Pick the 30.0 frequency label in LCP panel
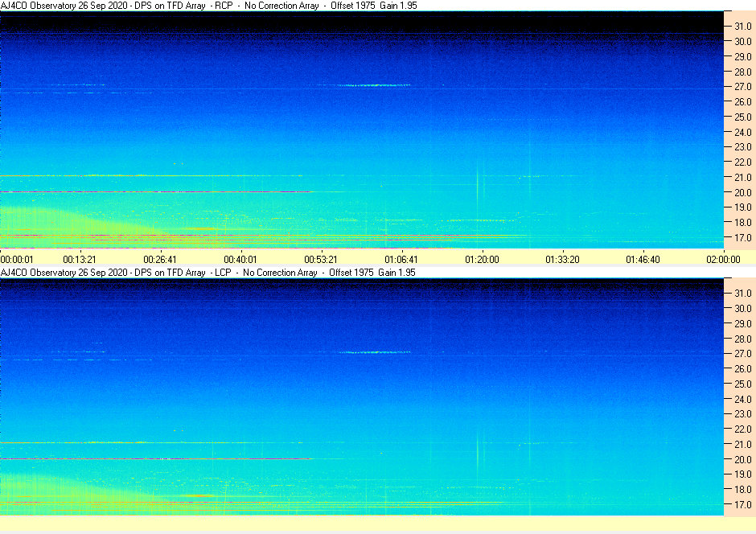The image size is (756, 534). 743,309
